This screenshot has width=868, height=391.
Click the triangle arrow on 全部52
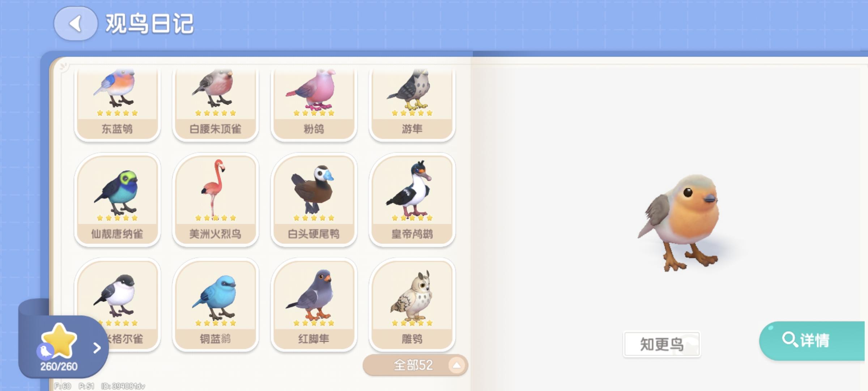click(456, 365)
